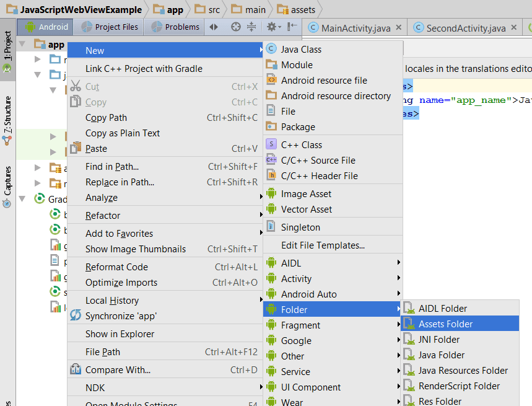Expand the Analyze submenu

[x=165, y=198]
